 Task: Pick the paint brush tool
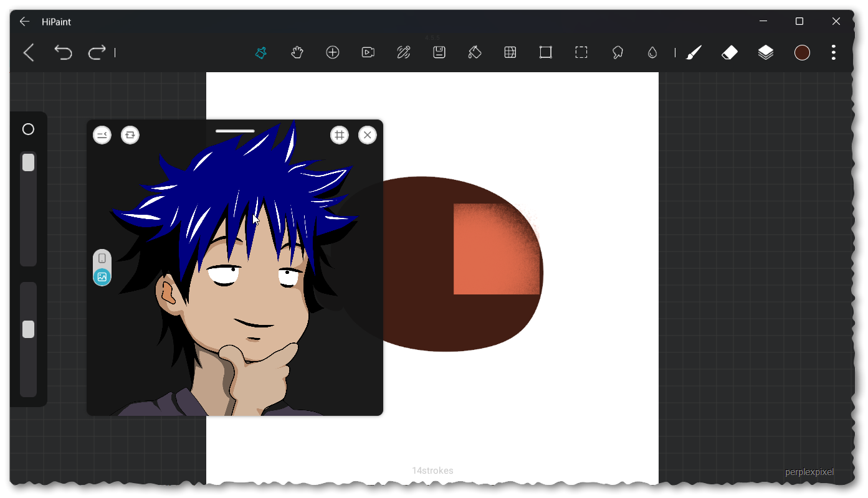tap(694, 52)
